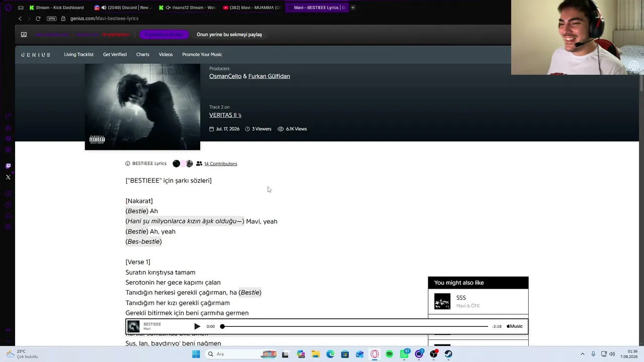Launch Microsoft Edge from taskbar

(x=330, y=354)
